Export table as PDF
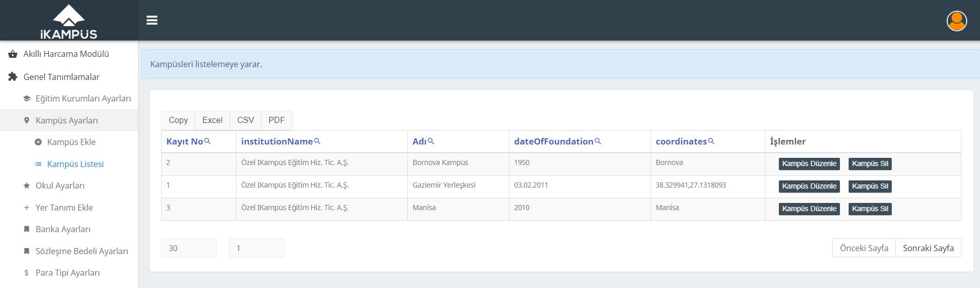This screenshot has width=980, height=288. pyautogui.click(x=277, y=120)
